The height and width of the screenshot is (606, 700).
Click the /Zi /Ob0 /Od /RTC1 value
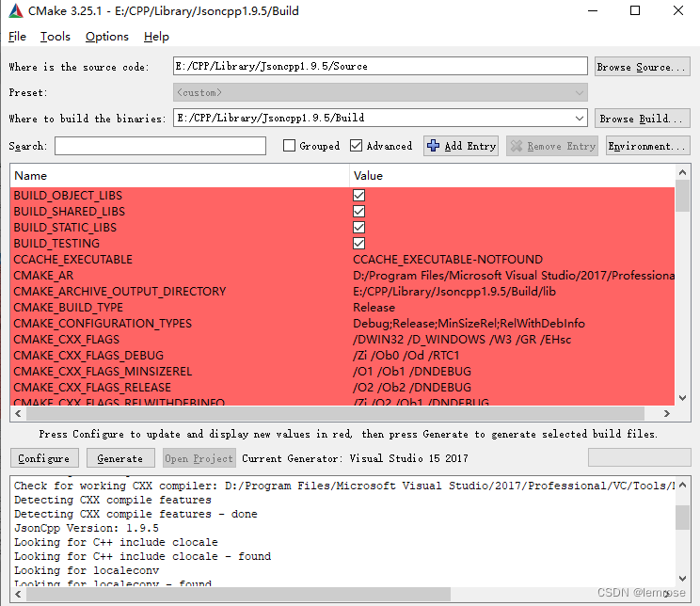(406, 356)
